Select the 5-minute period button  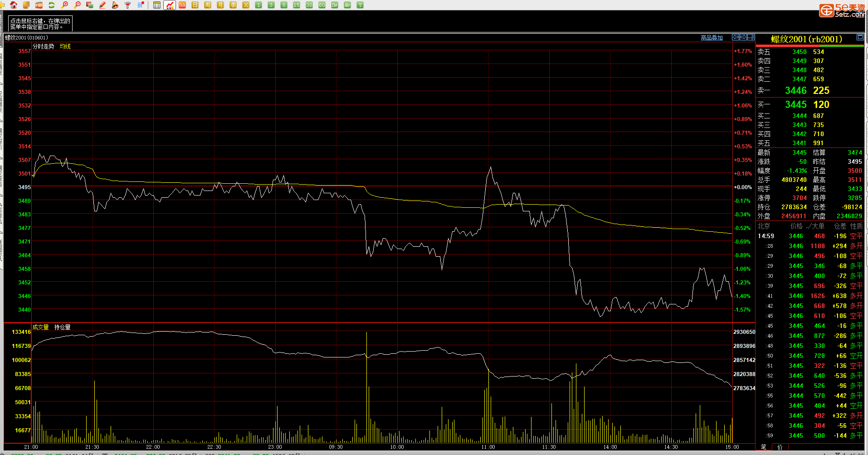click(284, 5)
